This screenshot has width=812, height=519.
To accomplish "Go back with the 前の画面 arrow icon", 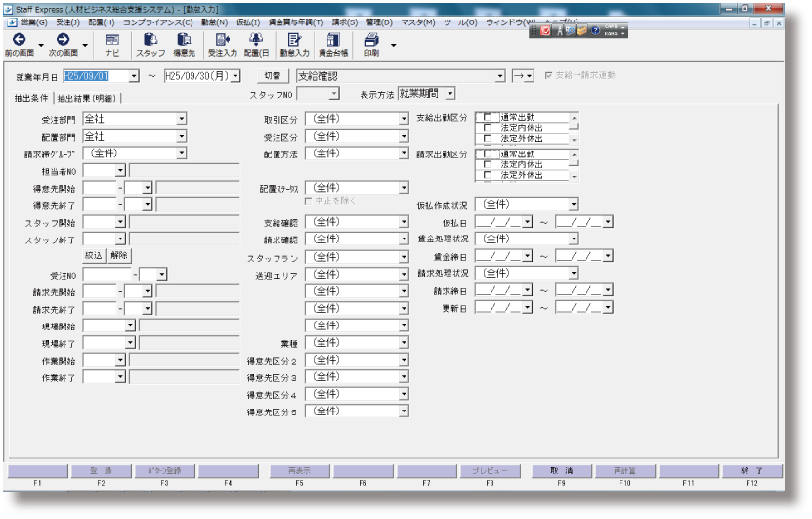I will [x=20, y=39].
